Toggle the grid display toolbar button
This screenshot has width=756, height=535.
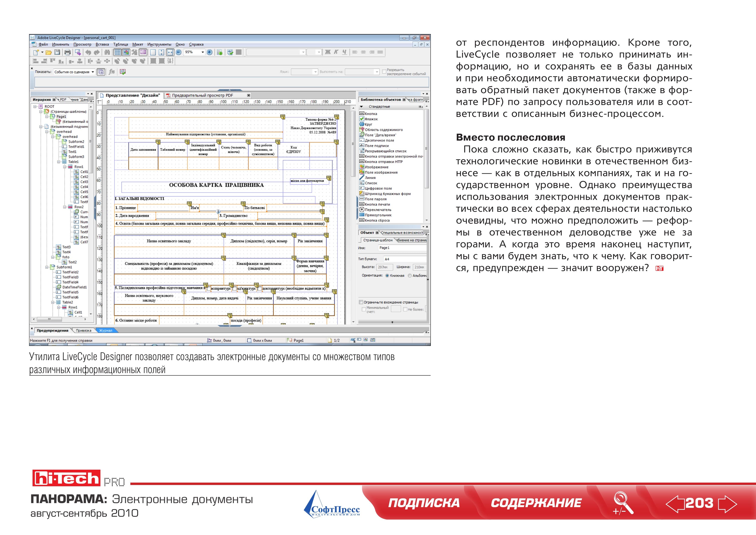click(x=117, y=52)
